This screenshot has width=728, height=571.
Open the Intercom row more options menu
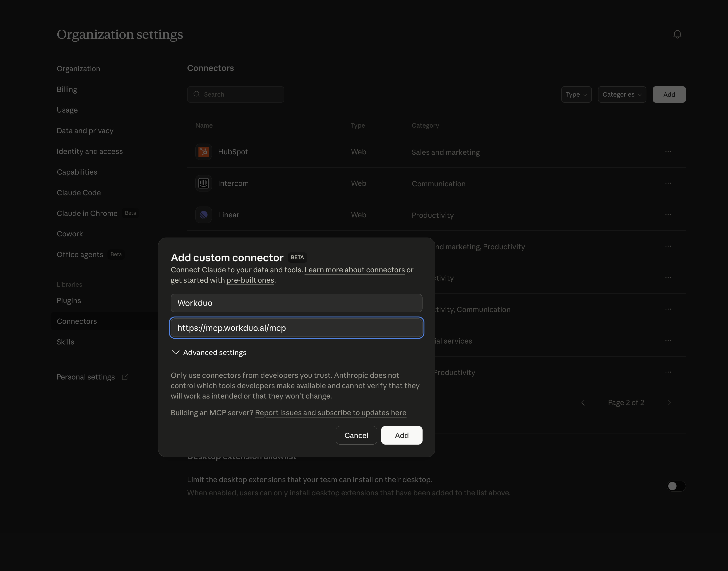click(668, 183)
